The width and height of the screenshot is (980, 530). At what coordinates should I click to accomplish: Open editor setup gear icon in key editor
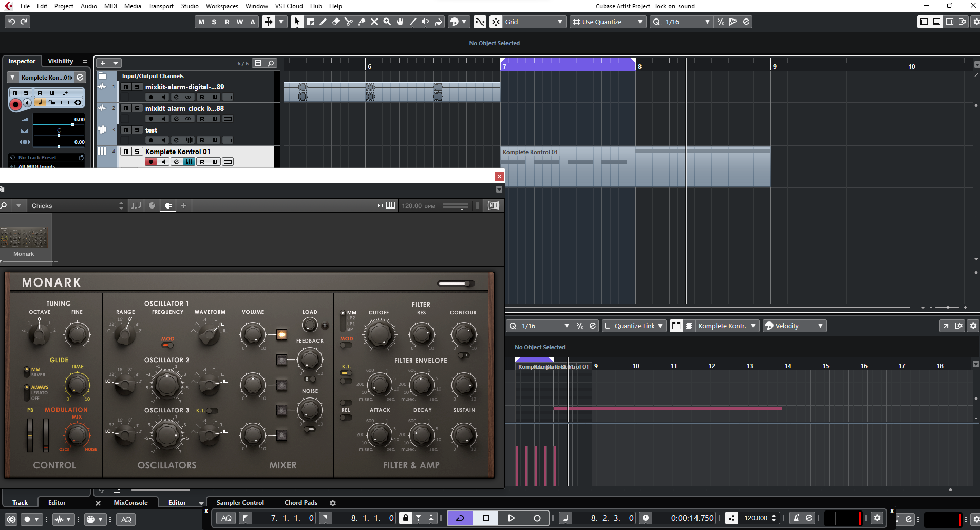pos(973,326)
